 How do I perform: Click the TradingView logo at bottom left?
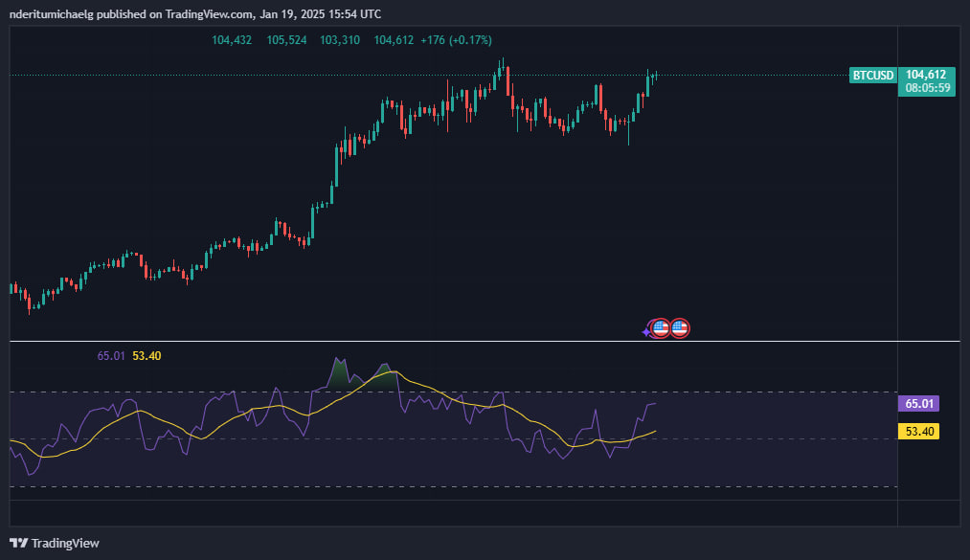[x=55, y=543]
